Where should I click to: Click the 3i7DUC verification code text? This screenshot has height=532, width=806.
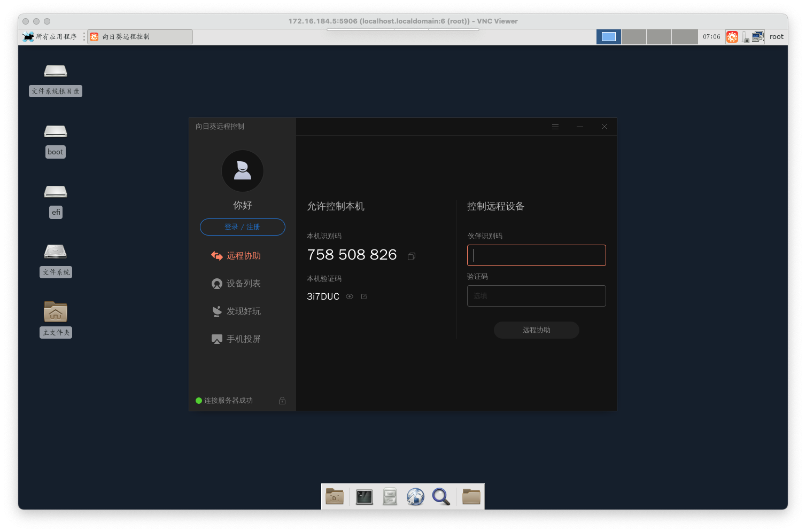323,296
